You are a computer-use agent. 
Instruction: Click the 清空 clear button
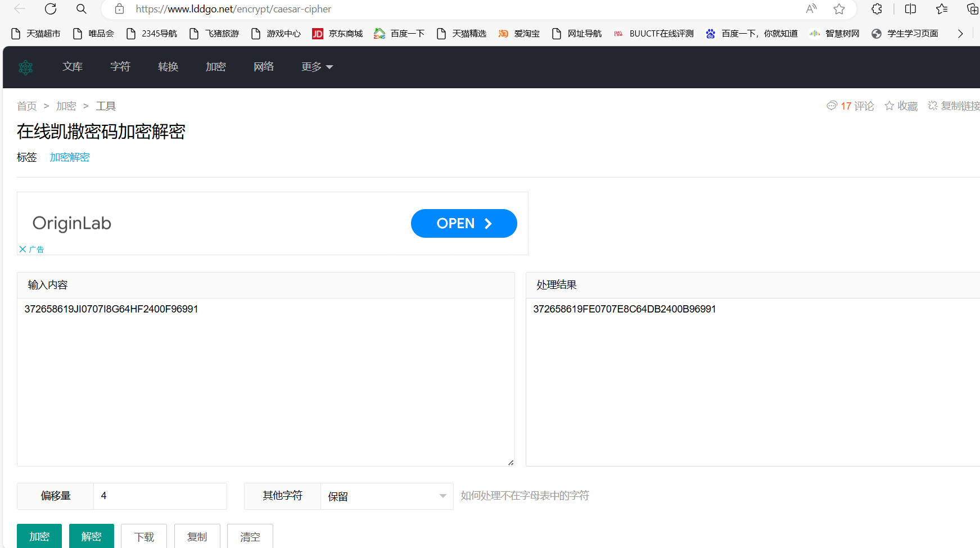pos(250,536)
